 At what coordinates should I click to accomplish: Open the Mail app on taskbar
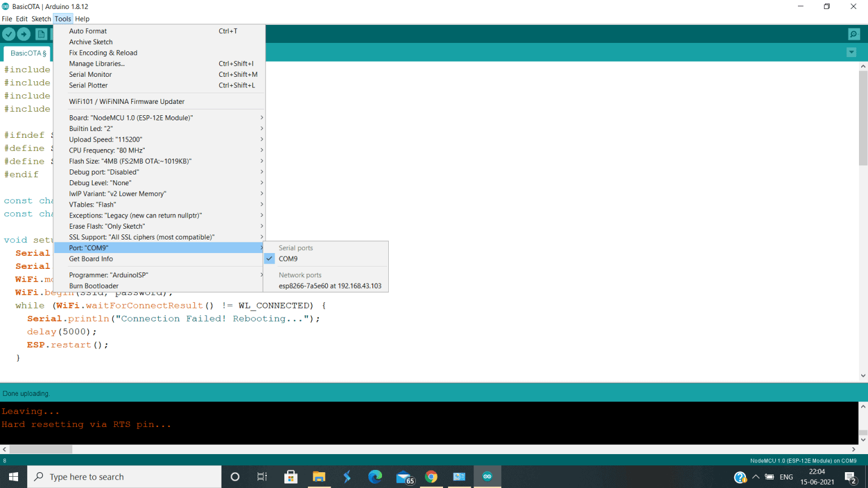(404, 477)
